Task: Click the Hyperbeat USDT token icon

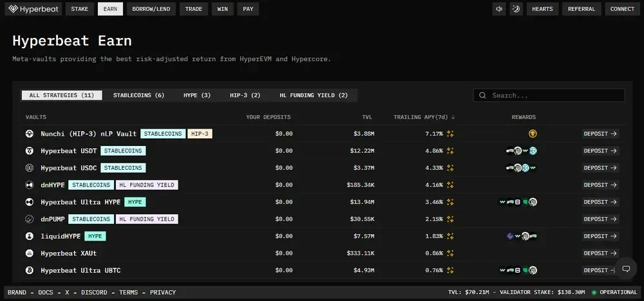Action: pos(29,151)
